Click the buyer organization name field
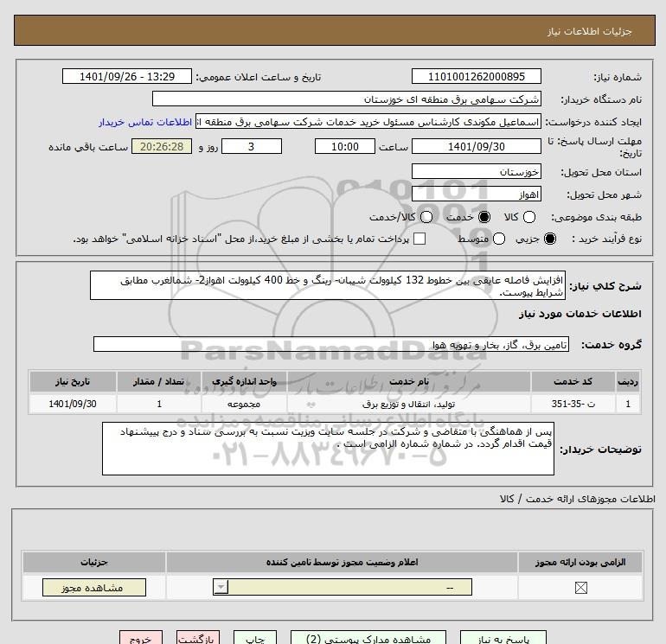This screenshot has width=666, height=644. 347,99
